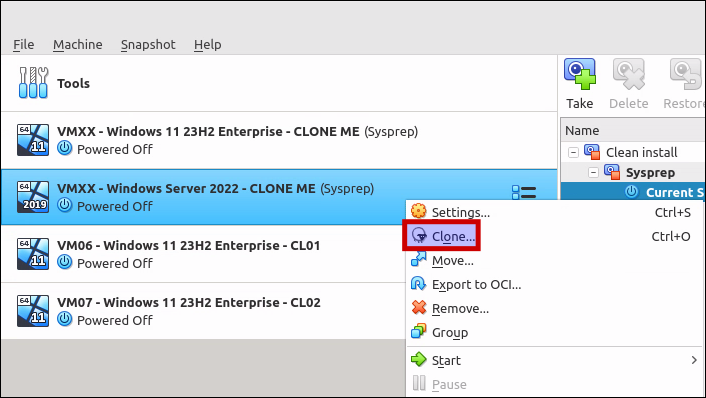Choose Remove... in context menu
The height and width of the screenshot is (398, 706).
click(x=554, y=308)
